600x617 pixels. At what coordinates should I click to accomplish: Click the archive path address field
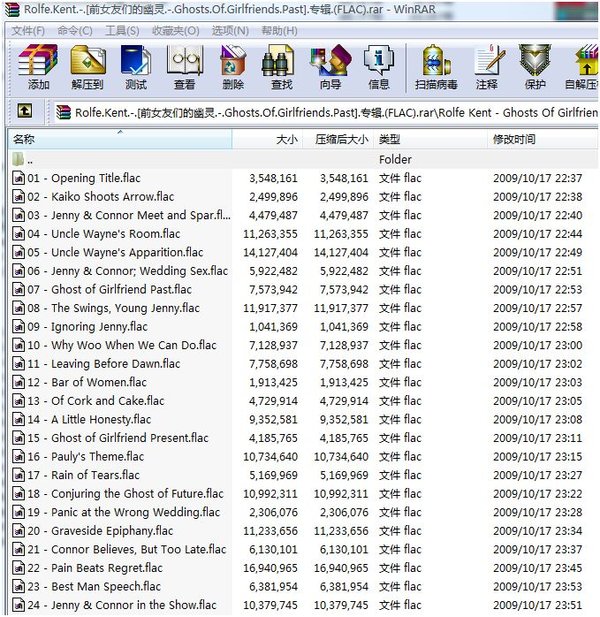(x=327, y=113)
